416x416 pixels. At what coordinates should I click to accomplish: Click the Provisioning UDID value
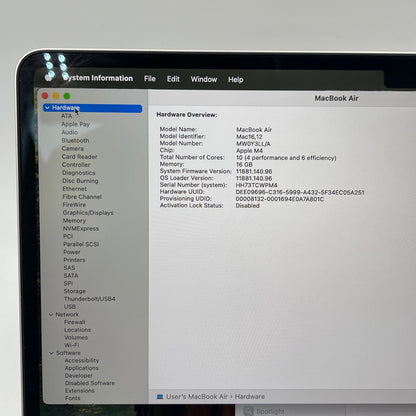280,199
